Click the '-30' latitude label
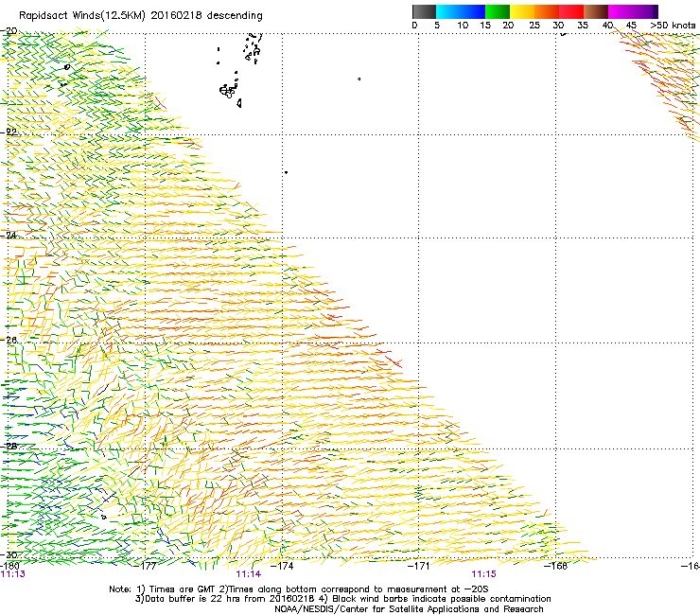700x615 pixels. [9, 555]
